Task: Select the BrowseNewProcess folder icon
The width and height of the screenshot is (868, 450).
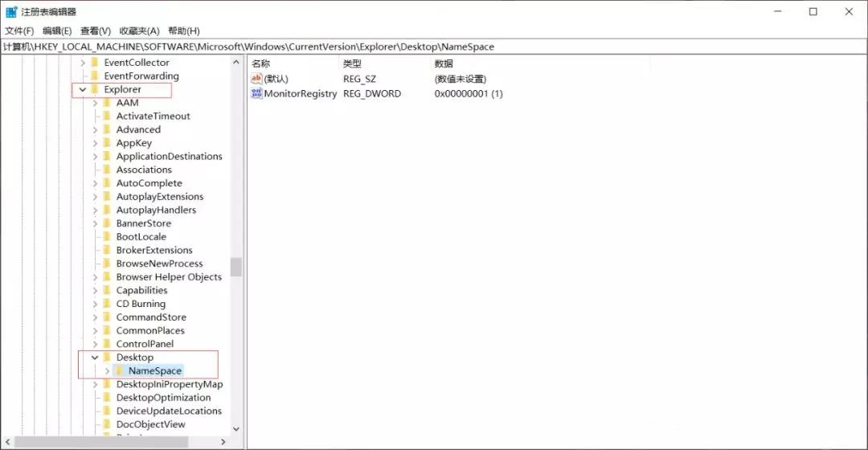Action: [107, 264]
